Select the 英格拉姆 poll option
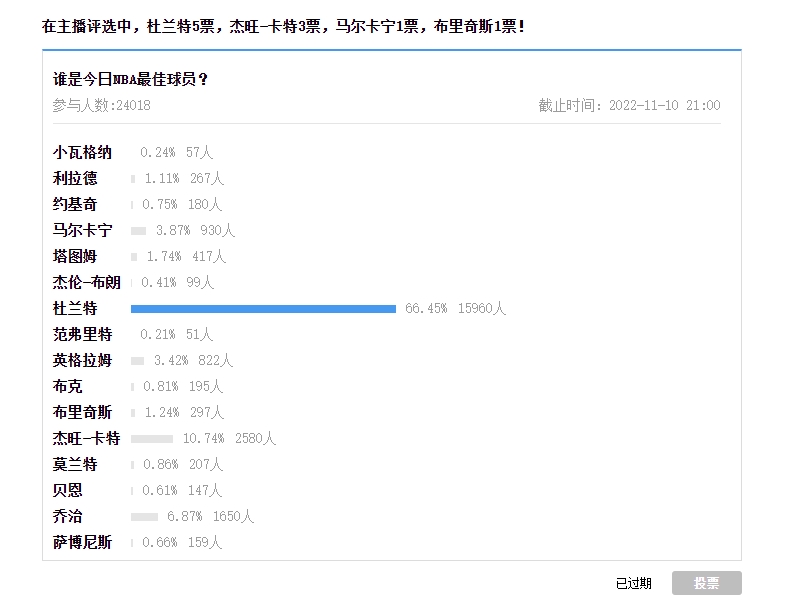The height and width of the screenshot is (614, 802). coord(82,361)
